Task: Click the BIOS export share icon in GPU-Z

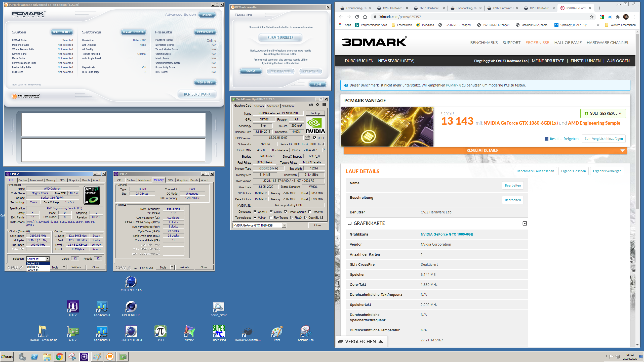Action: coord(307,138)
